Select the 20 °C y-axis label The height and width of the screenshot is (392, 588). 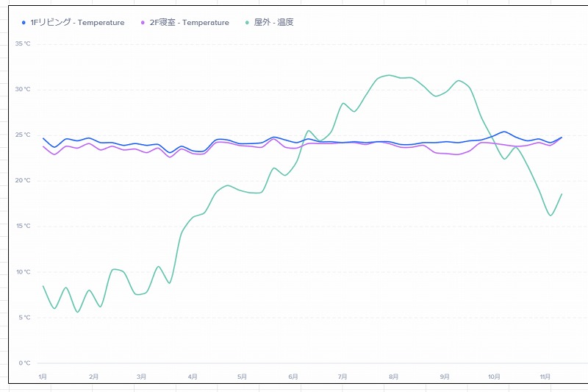(24, 180)
